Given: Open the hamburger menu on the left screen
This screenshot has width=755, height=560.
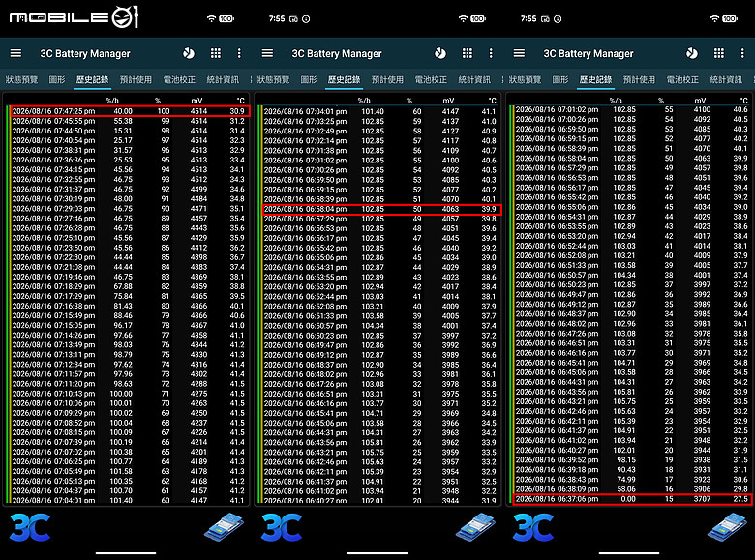Looking at the screenshot, I should pos(15,53).
